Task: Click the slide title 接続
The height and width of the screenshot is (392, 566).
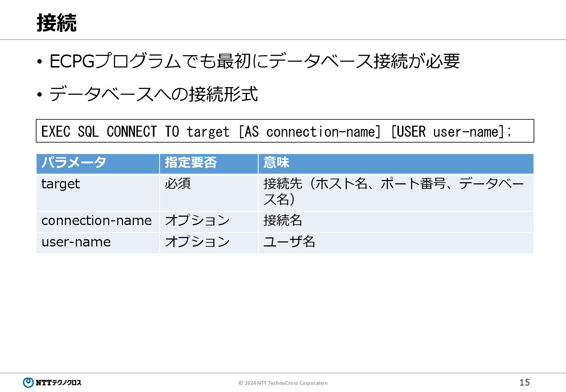Action: pos(57,23)
